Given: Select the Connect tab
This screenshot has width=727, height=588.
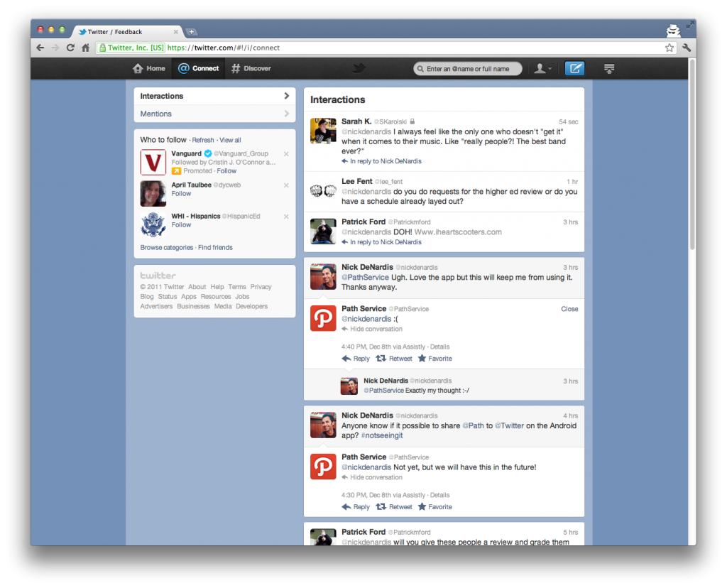Looking at the screenshot, I should [x=199, y=69].
